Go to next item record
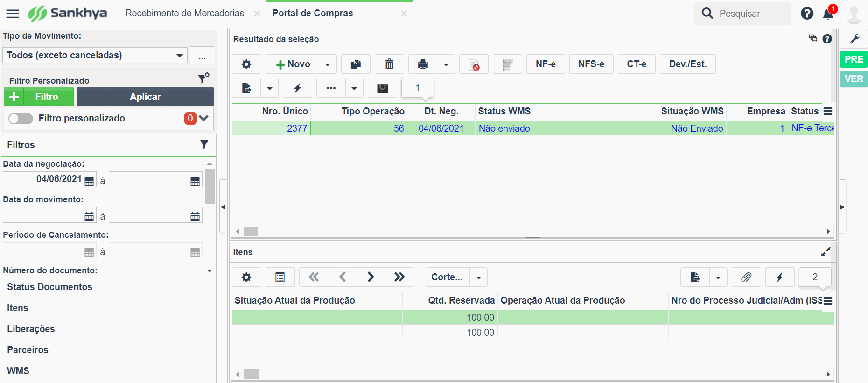This screenshot has height=383, width=868. [371, 277]
